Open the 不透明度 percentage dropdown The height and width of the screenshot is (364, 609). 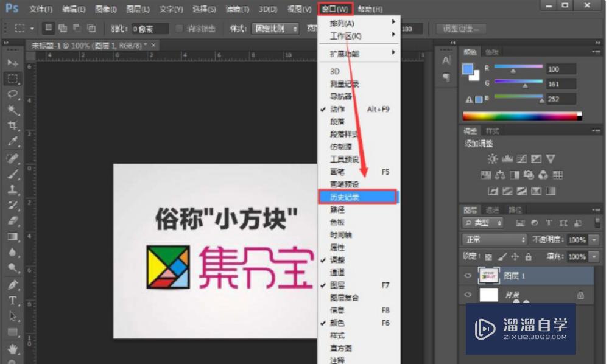click(x=593, y=240)
